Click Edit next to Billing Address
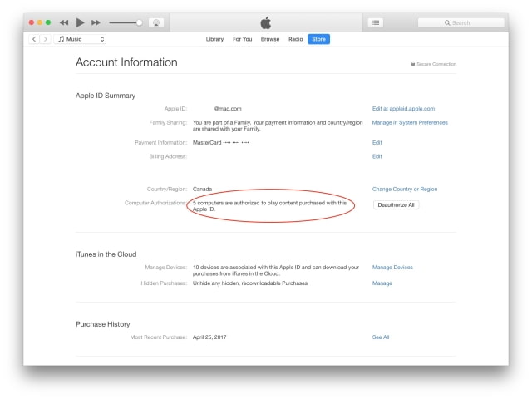The width and height of the screenshot is (532, 399). pyautogui.click(x=377, y=156)
